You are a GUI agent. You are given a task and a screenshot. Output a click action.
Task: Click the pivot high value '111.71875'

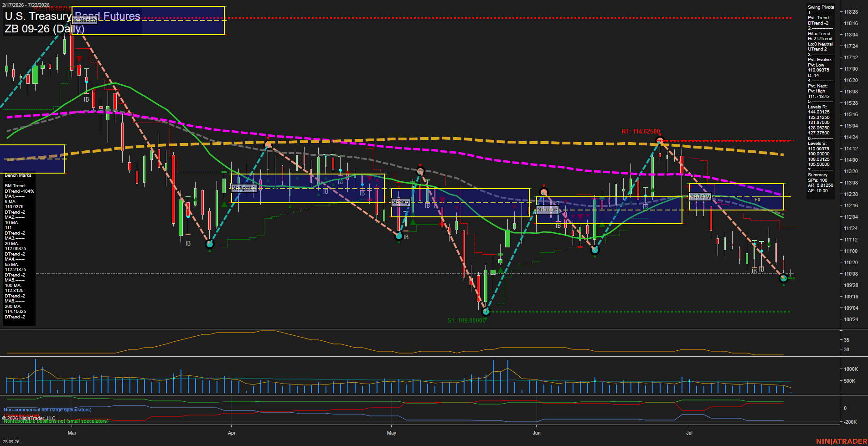[818, 97]
